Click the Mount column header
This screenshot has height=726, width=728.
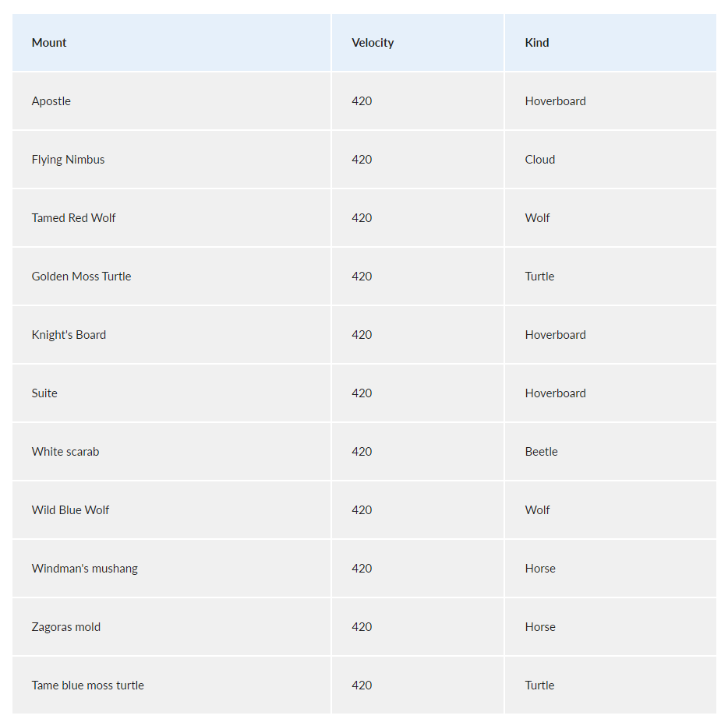pyautogui.click(x=171, y=43)
